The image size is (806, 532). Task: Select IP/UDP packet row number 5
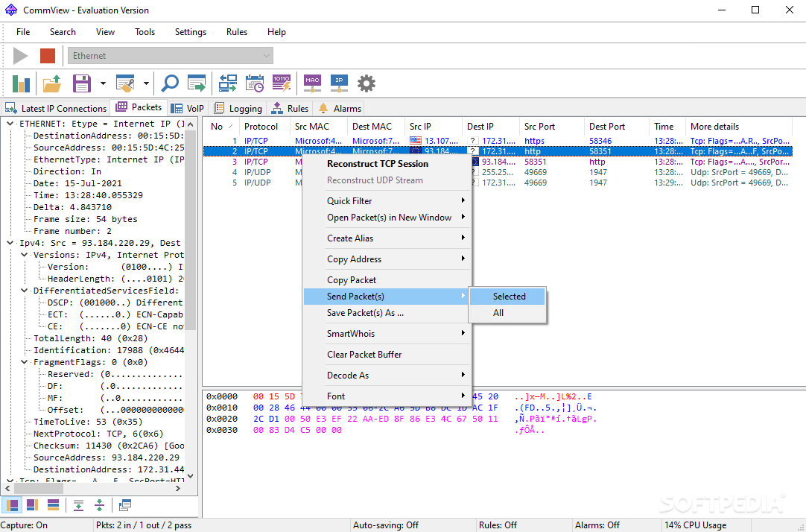[x=498, y=183]
